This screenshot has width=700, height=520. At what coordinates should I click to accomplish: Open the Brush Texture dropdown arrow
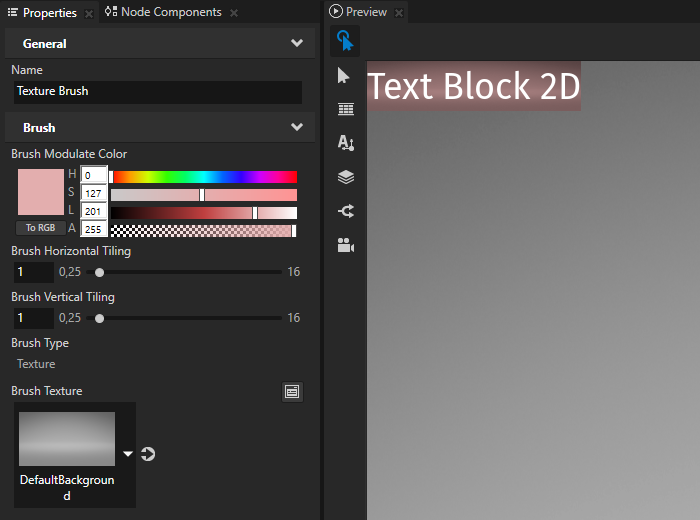coord(128,454)
